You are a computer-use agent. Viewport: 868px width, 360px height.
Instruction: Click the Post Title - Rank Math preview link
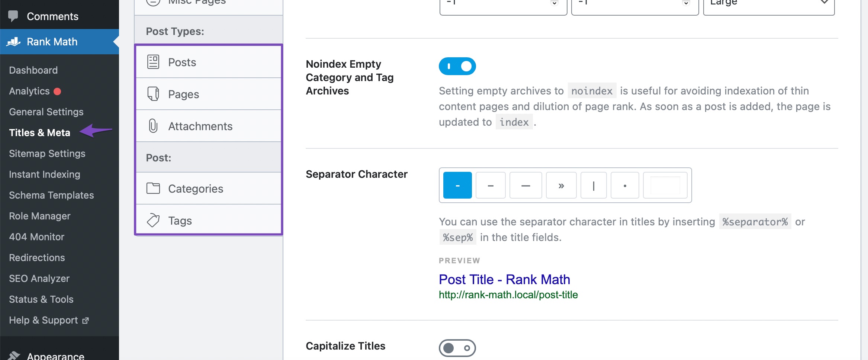[x=504, y=279]
